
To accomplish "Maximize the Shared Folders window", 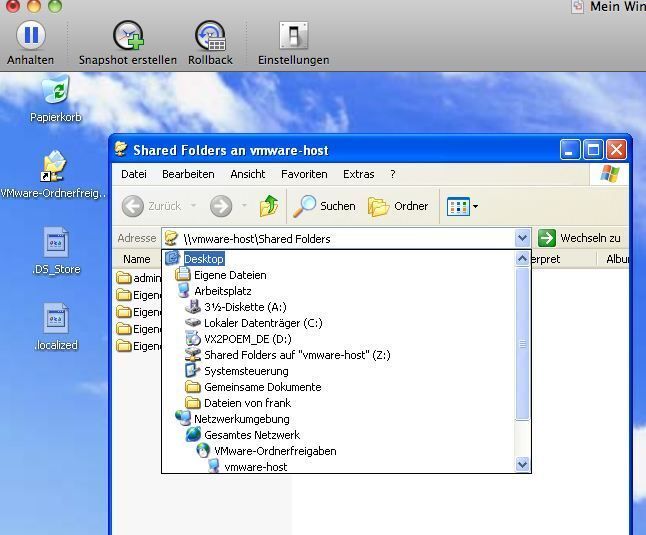I will (593, 150).
